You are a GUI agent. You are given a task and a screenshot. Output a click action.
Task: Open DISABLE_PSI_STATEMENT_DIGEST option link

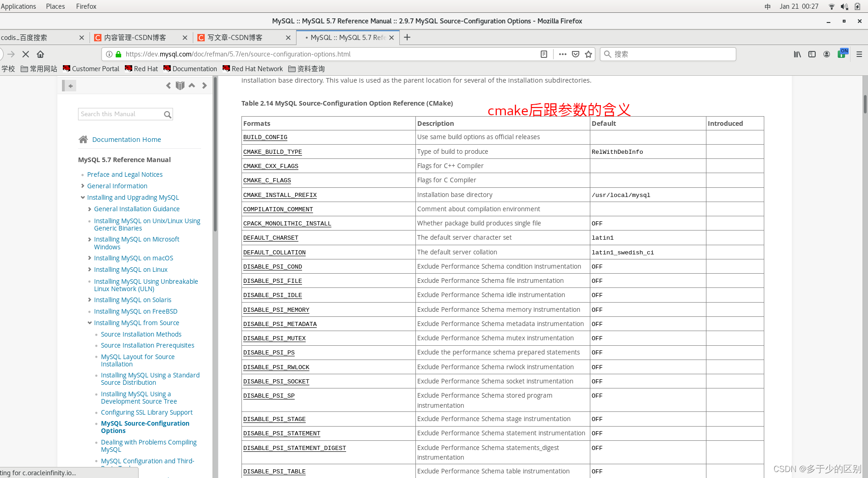(x=295, y=448)
